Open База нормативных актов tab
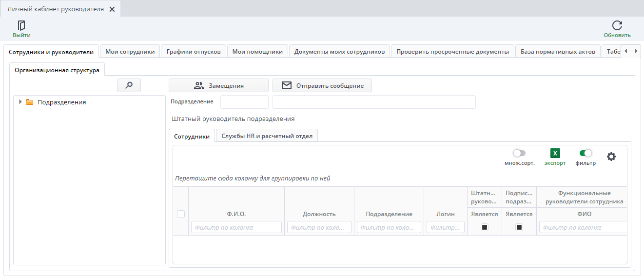The width and height of the screenshot is (644, 278). 558,52
